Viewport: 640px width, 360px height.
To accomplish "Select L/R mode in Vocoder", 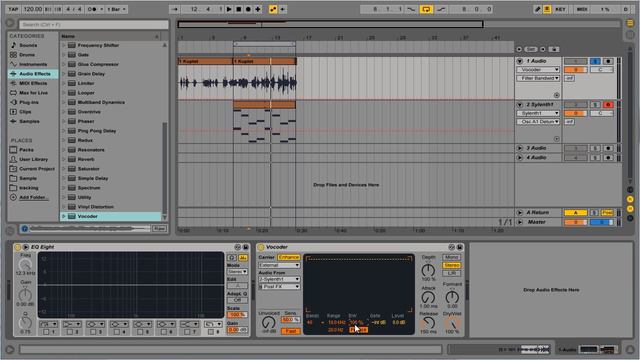I will tap(451, 273).
